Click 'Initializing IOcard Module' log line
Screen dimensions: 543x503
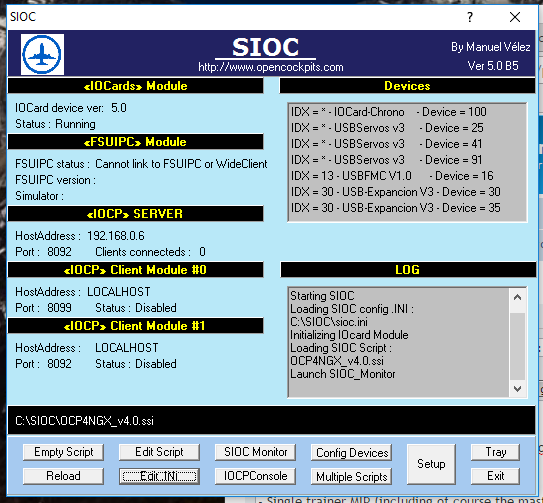(349, 335)
